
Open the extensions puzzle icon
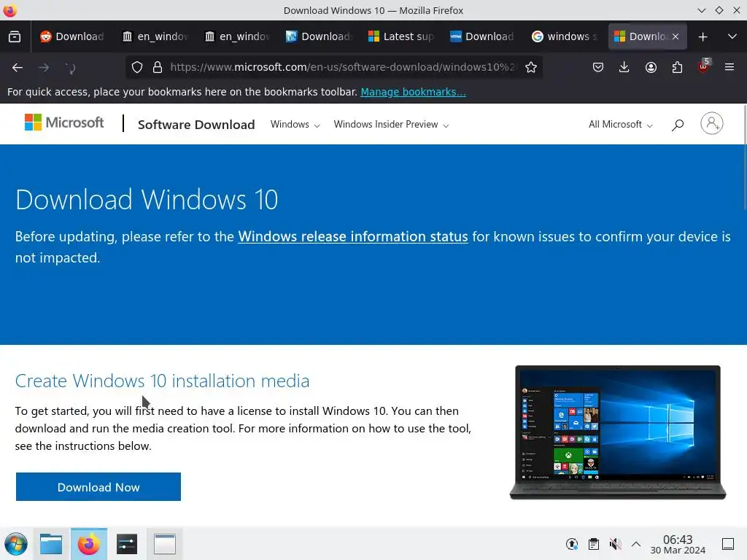pyautogui.click(x=677, y=68)
